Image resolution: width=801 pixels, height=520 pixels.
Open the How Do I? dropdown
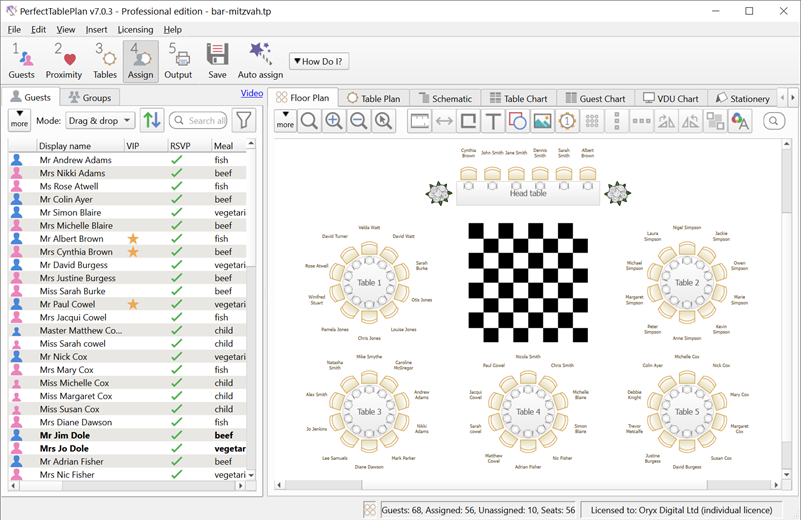pyautogui.click(x=319, y=61)
